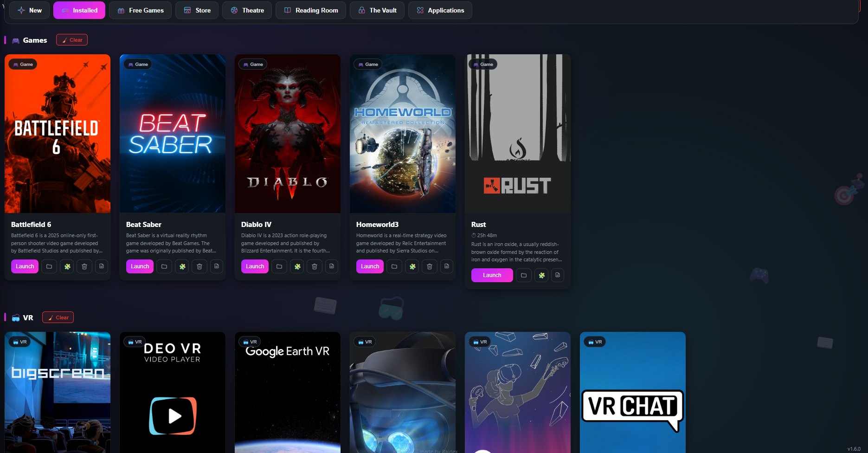Open the Google Earth VR cover
This screenshot has width=868, height=453.
(x=288, y=392)
